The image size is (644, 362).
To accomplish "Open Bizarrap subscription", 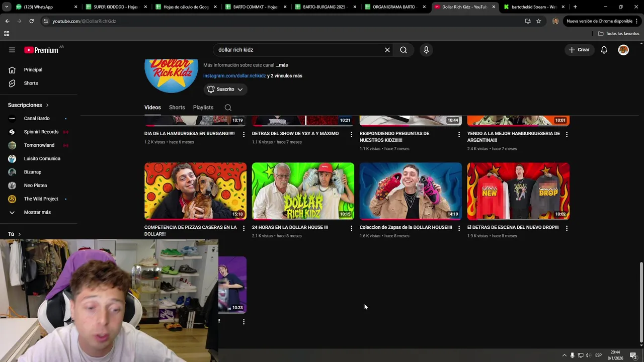I will tap(33, 172).
